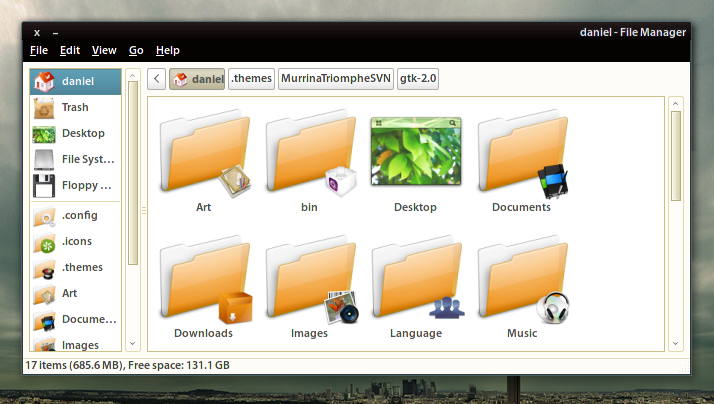Click the "bin" folder name label
The image size is (714, 404).
tap(309, 207)
